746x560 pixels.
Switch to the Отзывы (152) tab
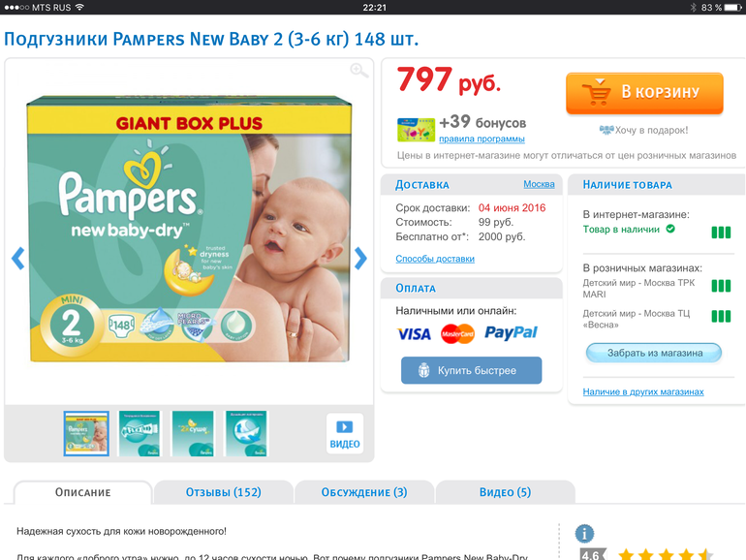pyautogui.click(x=223, y=492)
